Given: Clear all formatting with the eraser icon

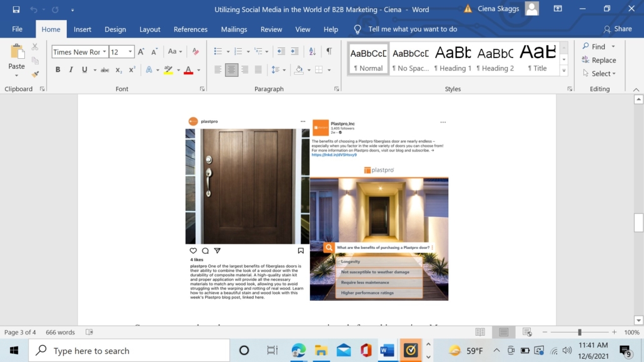Looking at the screenshot, I should click(x=196, y=52).
